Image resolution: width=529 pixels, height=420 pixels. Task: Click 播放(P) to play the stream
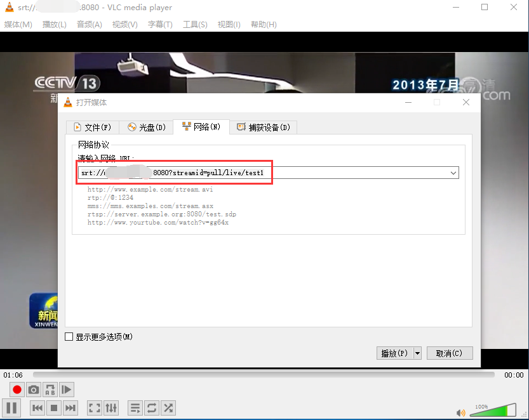click(394, 353)
